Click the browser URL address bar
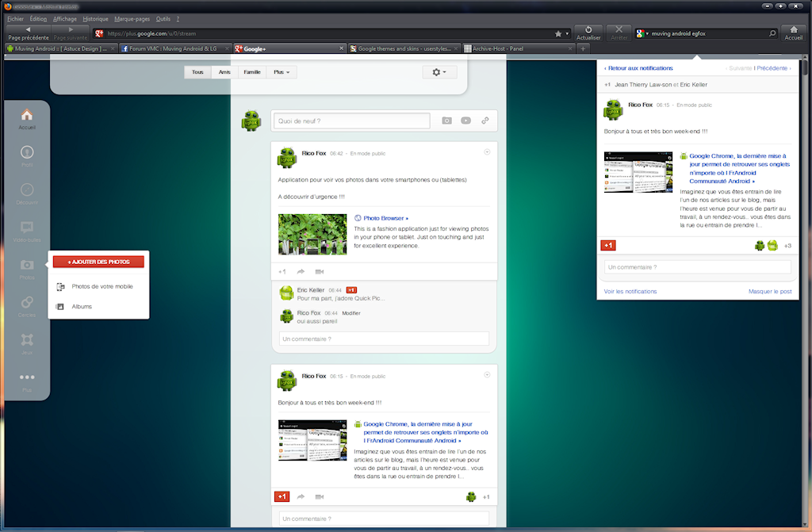This screenshot has height=532, width=812. 327,33
